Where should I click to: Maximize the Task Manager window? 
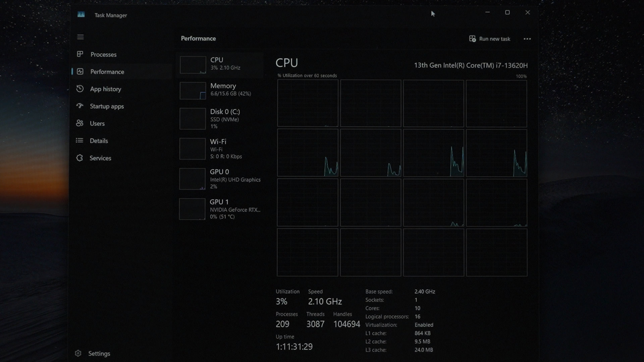click(x=507, y=12)
